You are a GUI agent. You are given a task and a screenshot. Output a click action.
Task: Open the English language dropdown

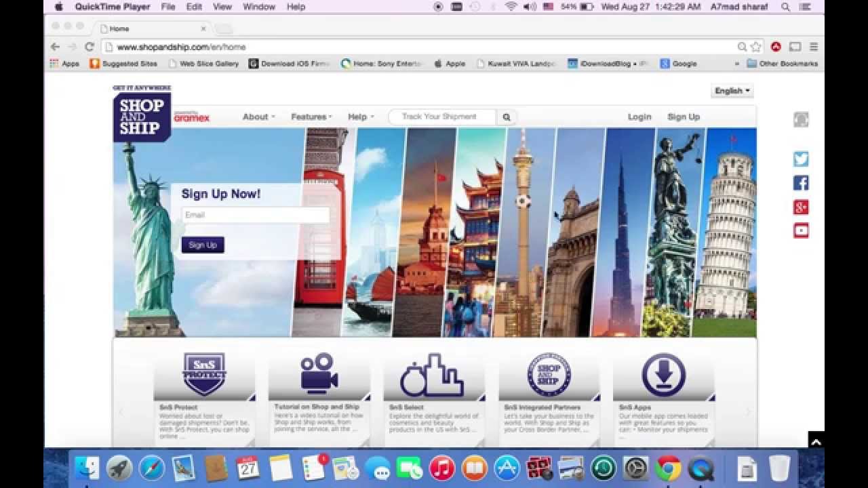(732, 91)
